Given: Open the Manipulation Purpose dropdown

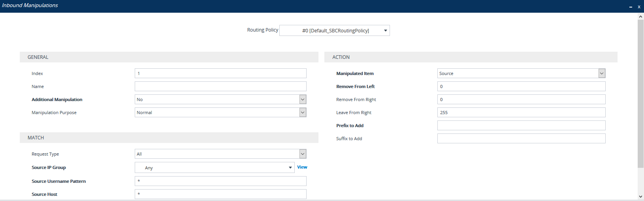Looking at the screenshot, I should tap(220, 113).
